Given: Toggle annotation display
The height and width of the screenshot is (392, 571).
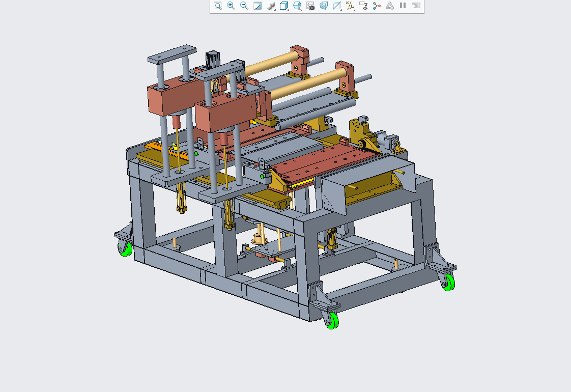Looking at the screenshot, I should pos(363,6).
